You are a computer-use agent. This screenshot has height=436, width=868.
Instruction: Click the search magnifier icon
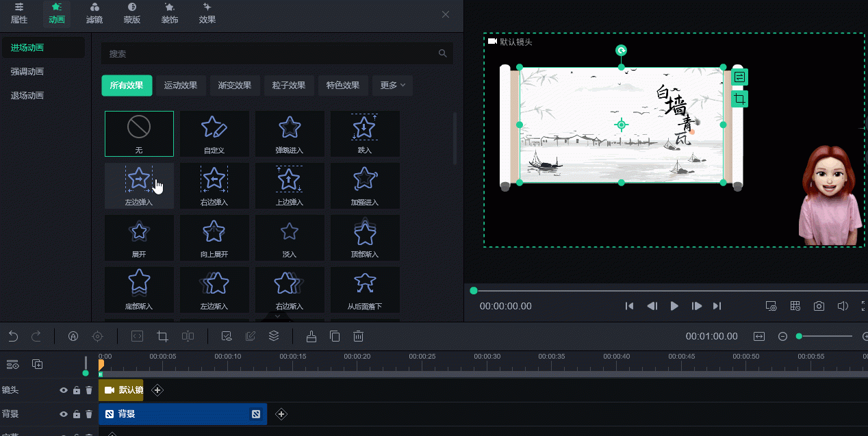point(443,53)
